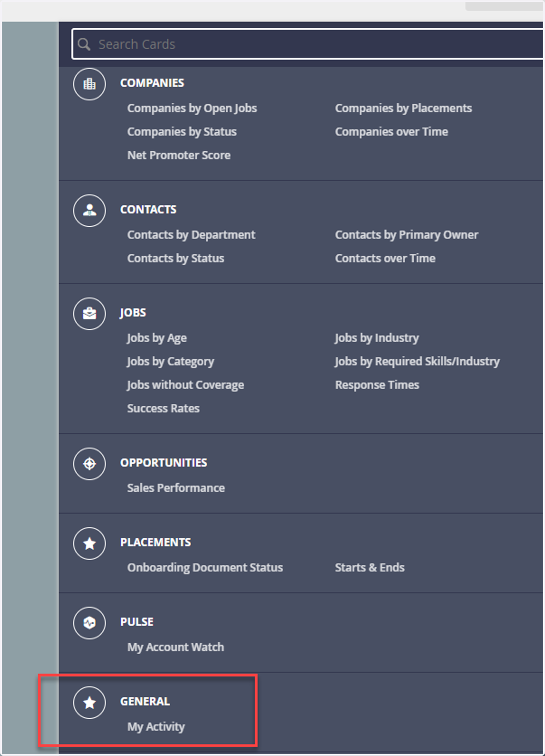
Task: Click the Placements star icon
Action: coord(89,543)
